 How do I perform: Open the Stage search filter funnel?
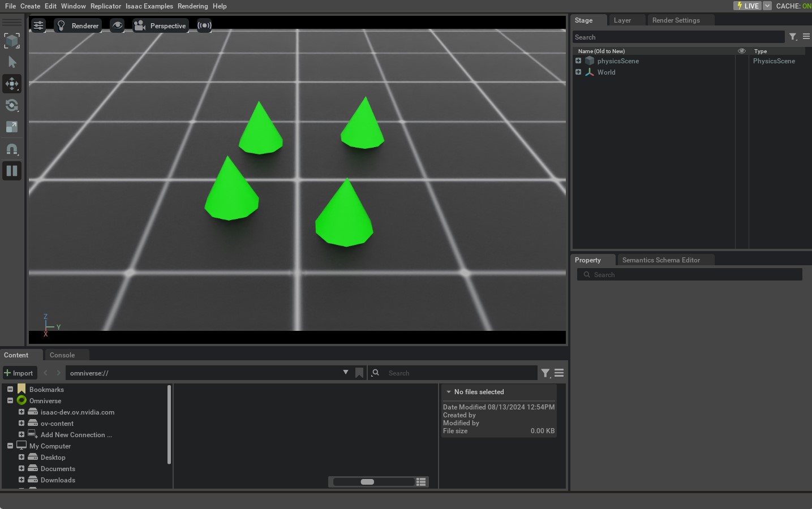click(793, 36)
